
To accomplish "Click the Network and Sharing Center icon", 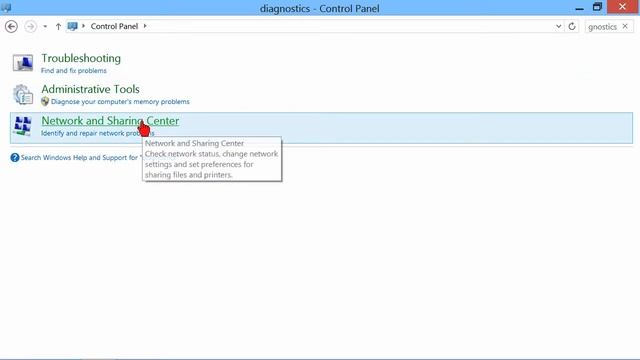I will (x=22, y=126).
